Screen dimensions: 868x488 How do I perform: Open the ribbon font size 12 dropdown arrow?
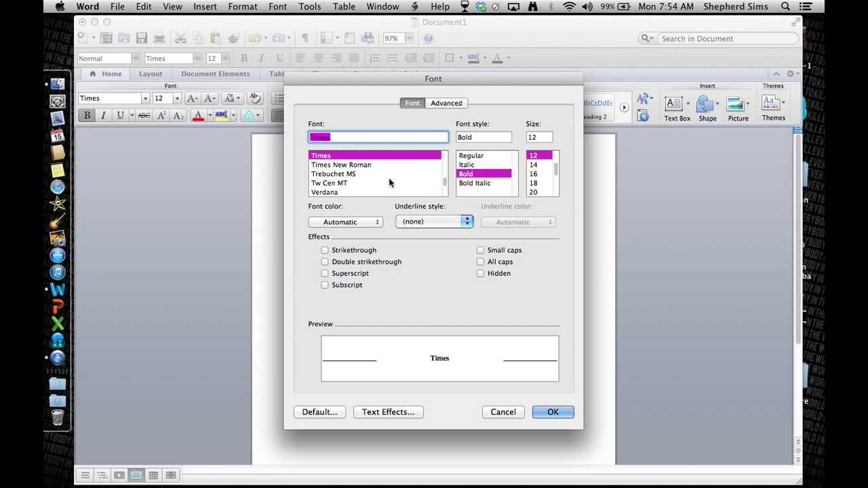pos(177,98)
